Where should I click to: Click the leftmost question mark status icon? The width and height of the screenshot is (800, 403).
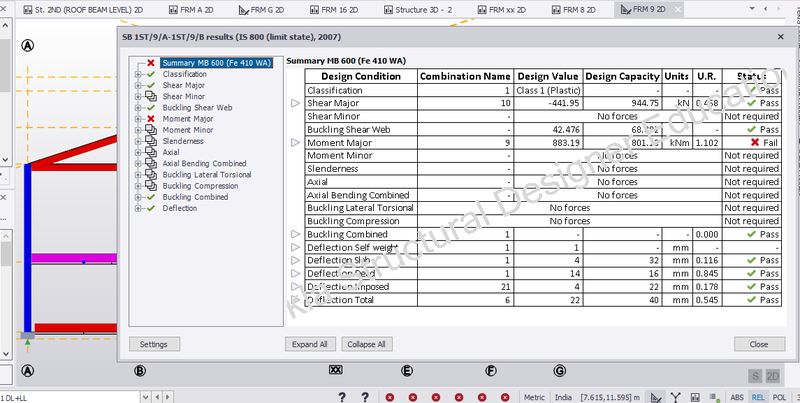click(342, 397)
